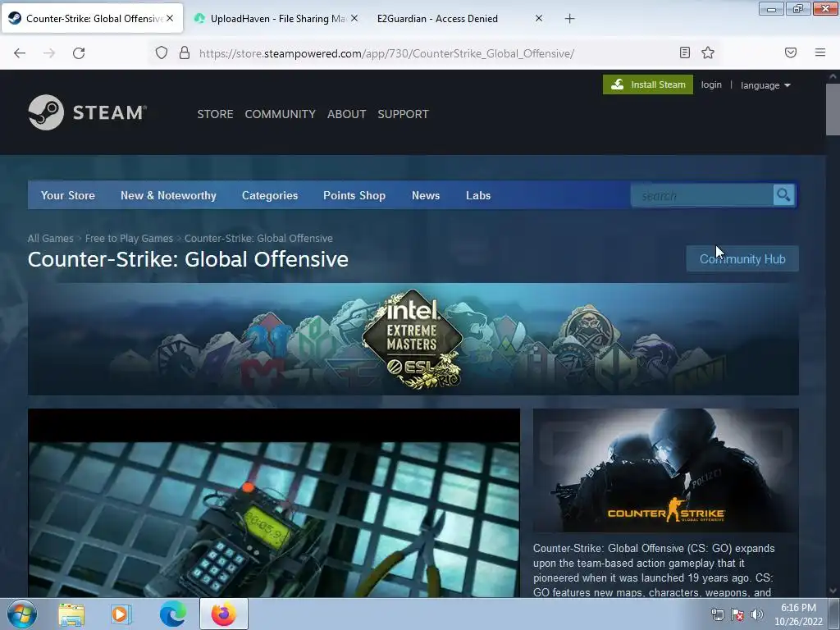
Task: Click the search magnifier button
Action: (783, 195)
